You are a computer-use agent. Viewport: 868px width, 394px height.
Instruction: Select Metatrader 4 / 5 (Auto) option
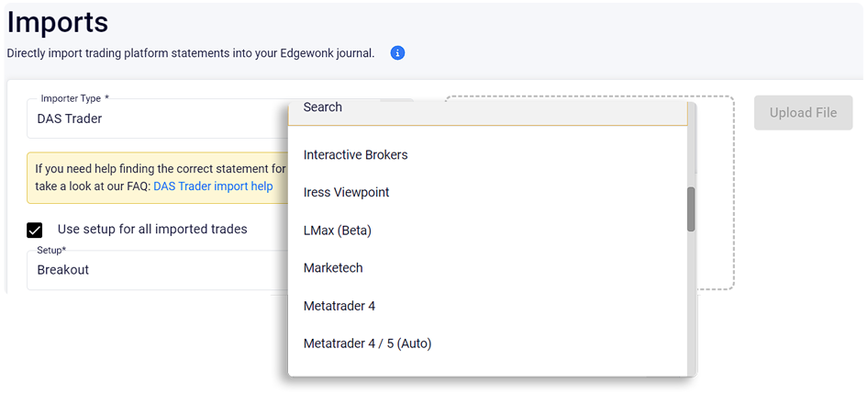tap(367, 343)
